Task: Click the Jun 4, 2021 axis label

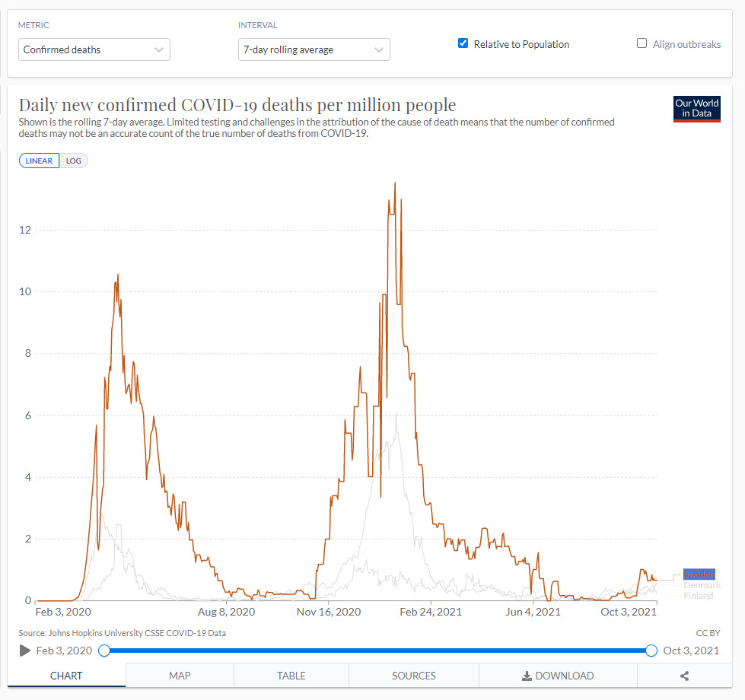Action: click(x=533, y=612)
